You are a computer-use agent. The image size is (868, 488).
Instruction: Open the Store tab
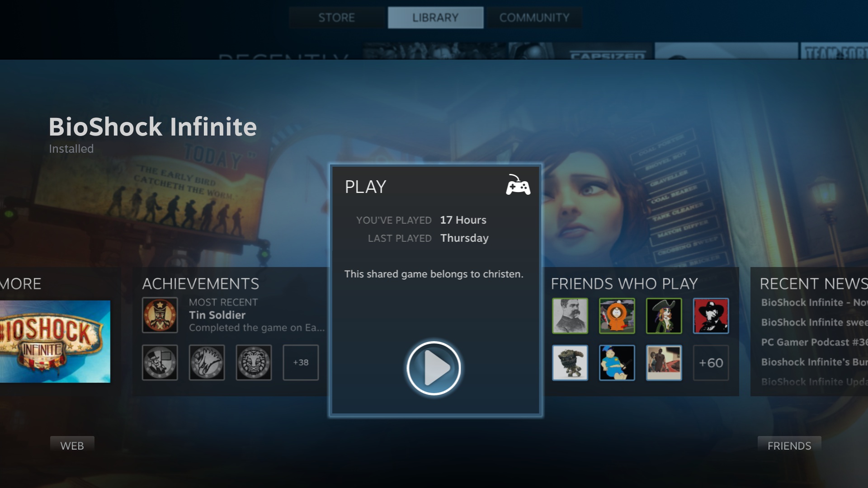[335, 17]
